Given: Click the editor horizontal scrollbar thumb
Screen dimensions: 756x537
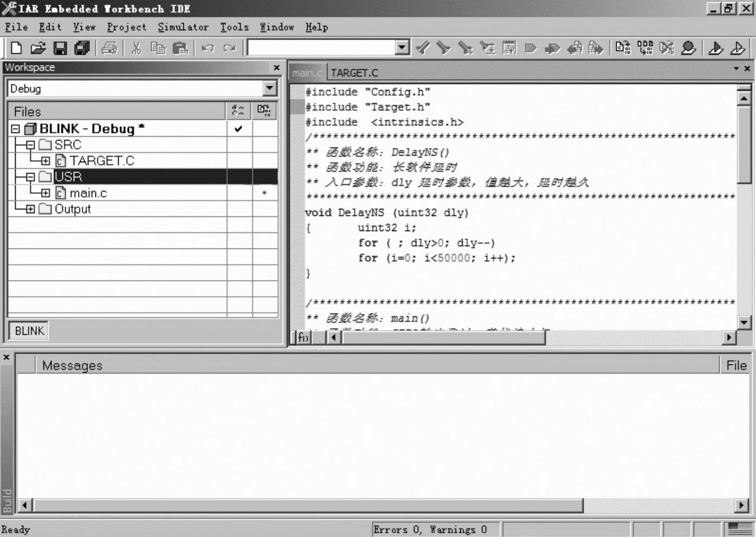Looking at the screenshot, I should (443, 337).
